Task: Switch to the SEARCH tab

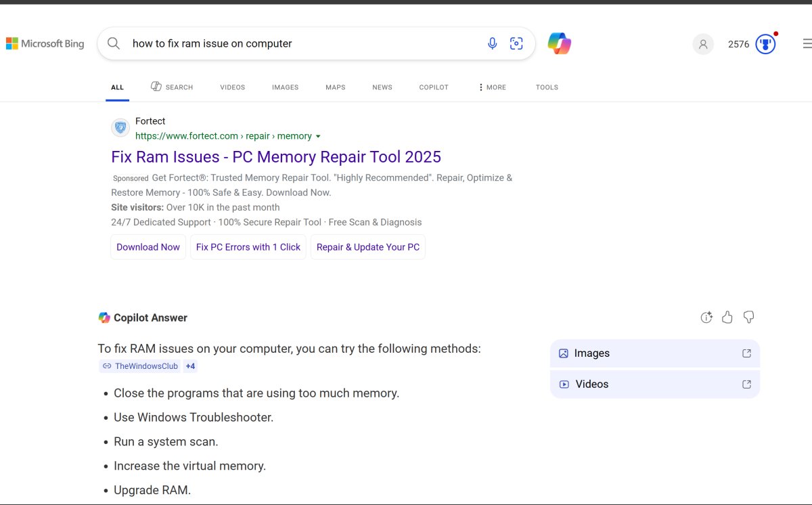Action: [172, 87]
